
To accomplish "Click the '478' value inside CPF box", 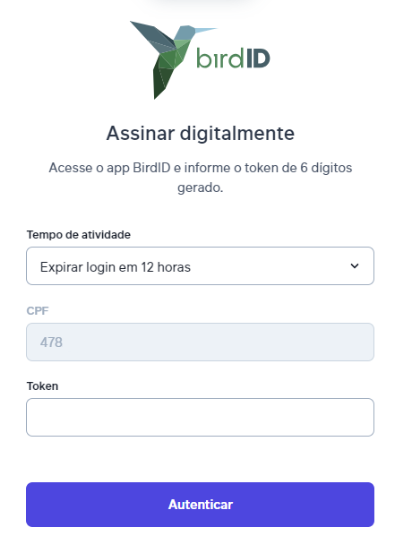I will [x=51, y=342].
